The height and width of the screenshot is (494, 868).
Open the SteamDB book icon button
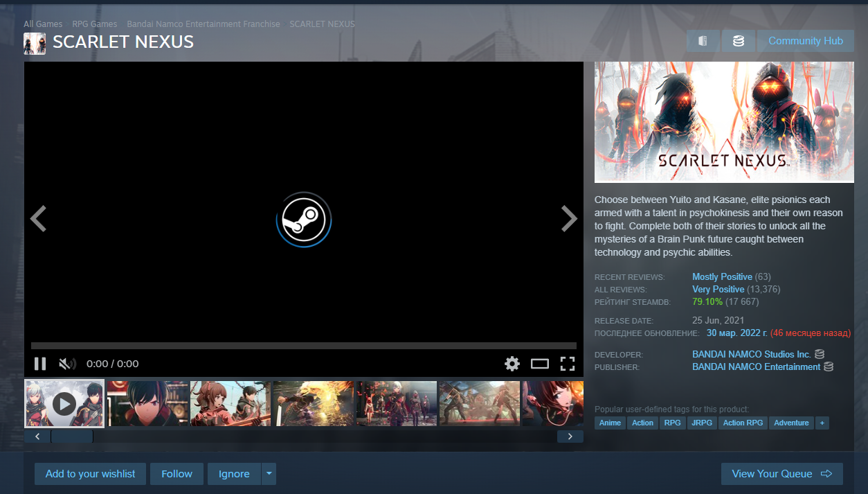[703, 41]
